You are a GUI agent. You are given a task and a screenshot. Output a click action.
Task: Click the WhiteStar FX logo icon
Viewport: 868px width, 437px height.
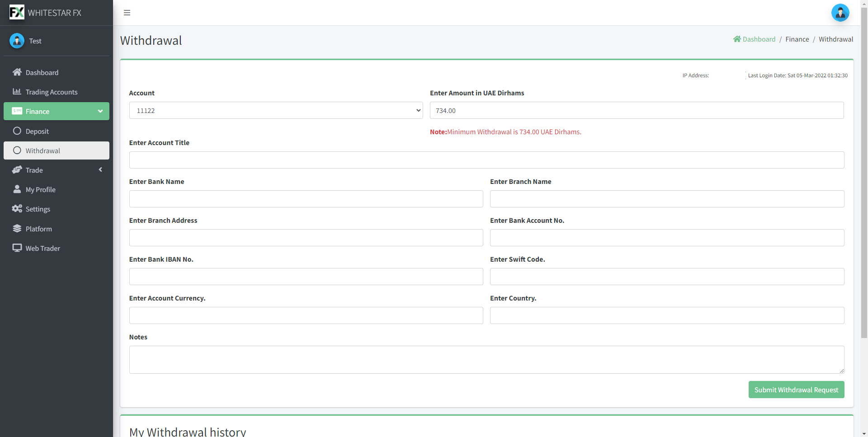pos(17,12)
